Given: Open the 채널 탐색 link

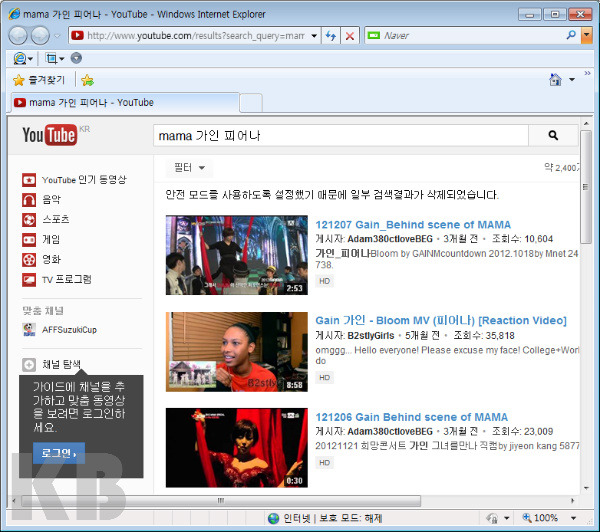Looking at the screenshot, I should 62,364.
